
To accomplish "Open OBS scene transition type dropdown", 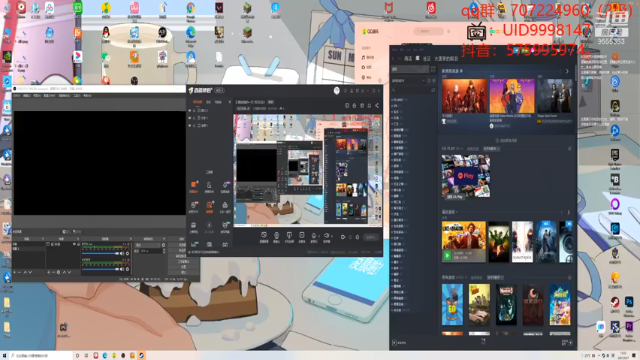I will (x=148, y=245).
